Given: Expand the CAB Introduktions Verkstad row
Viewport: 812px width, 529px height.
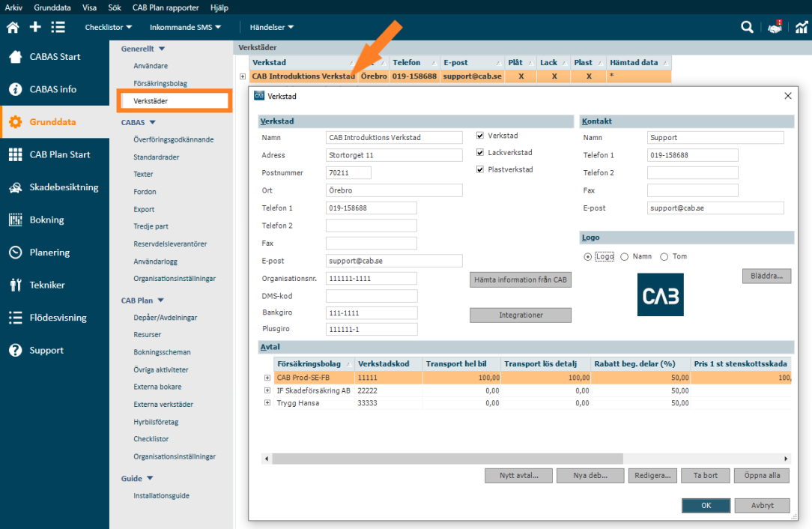Looking at the screenshot, I should pyautogui.click(x=243, y=76).
